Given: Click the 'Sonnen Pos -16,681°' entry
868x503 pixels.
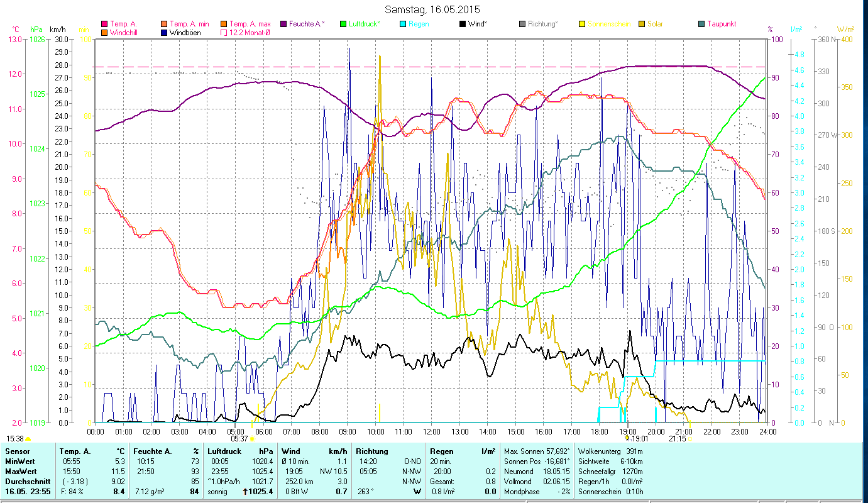Looking at the screenshot, I should 537,462.
